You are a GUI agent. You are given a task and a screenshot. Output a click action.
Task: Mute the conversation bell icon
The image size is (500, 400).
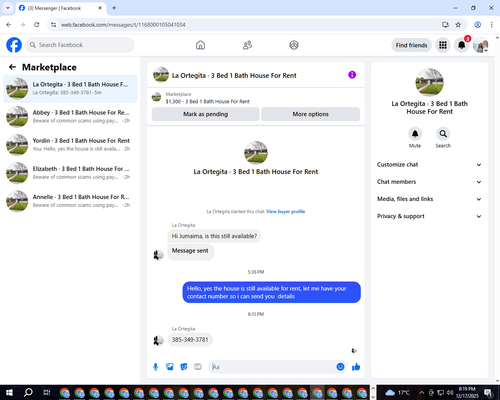415,134
